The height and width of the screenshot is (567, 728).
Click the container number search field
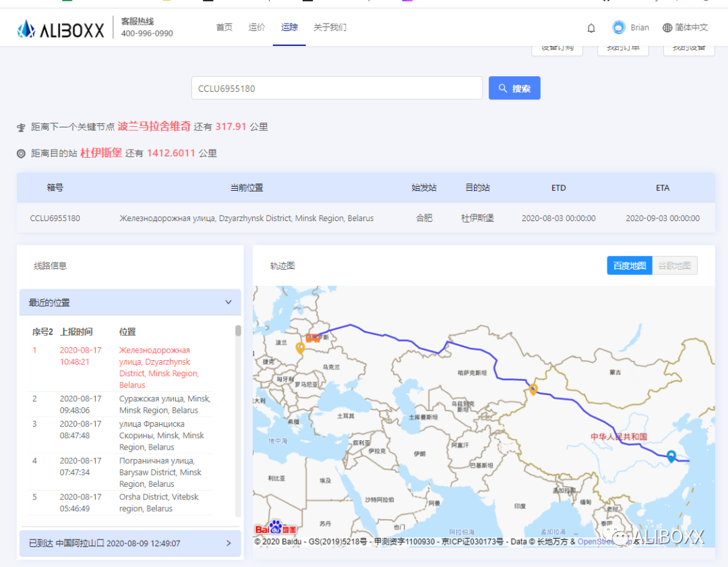point(337,88)
